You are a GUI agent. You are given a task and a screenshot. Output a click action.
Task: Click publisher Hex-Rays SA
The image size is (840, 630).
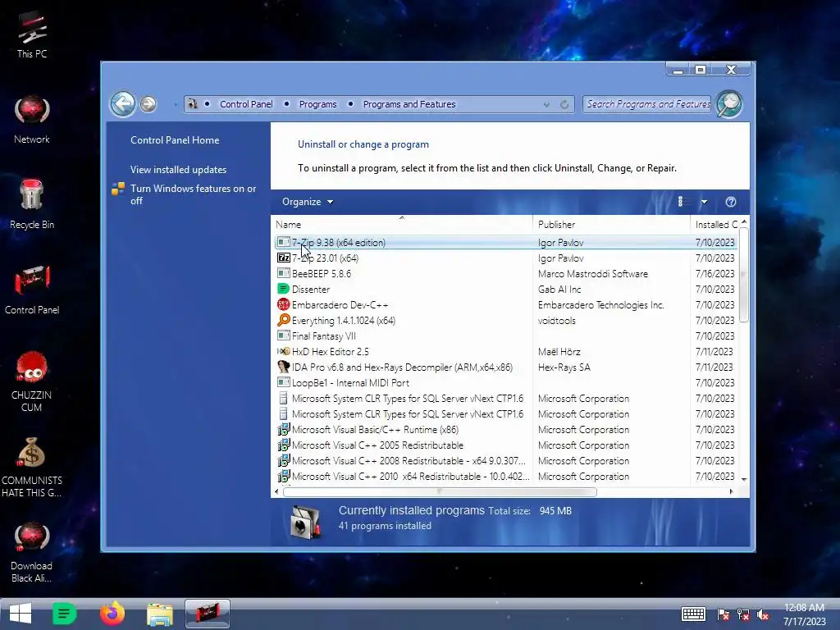coord(564,367)
